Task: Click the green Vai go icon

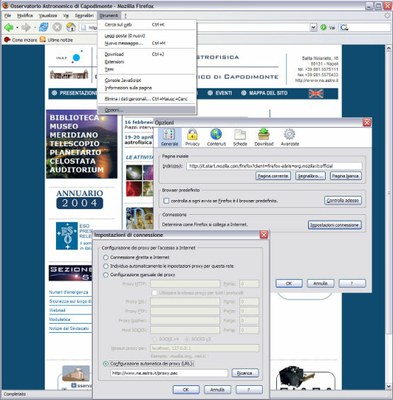Action: click(323, 27)
